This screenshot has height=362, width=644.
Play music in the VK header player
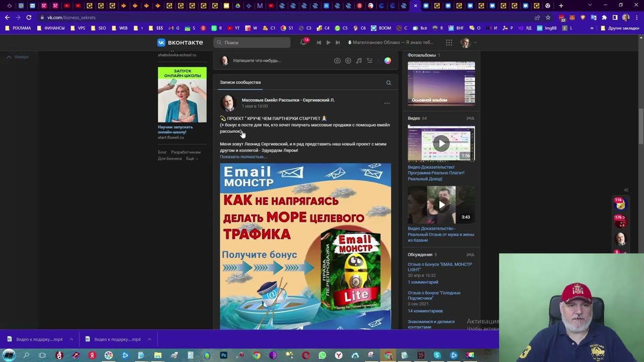(328, 43)
